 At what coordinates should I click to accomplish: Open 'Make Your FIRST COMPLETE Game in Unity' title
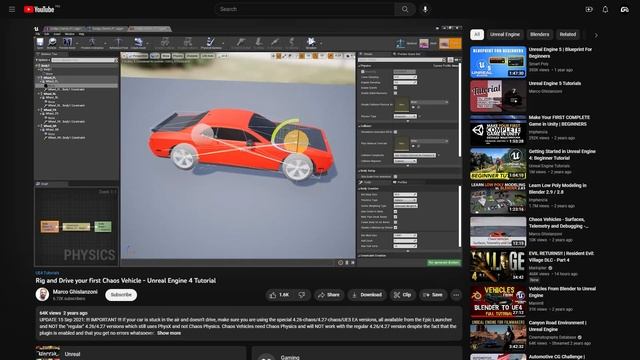click(x=559, y=120)
